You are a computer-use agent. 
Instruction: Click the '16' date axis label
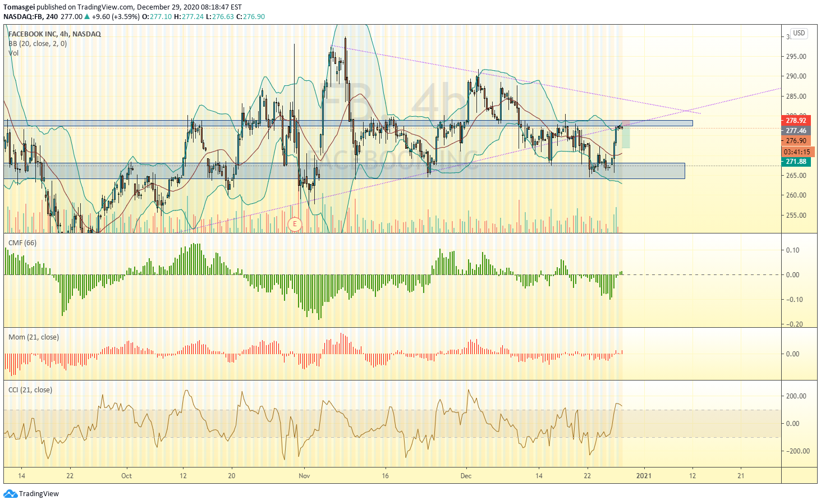385,476
